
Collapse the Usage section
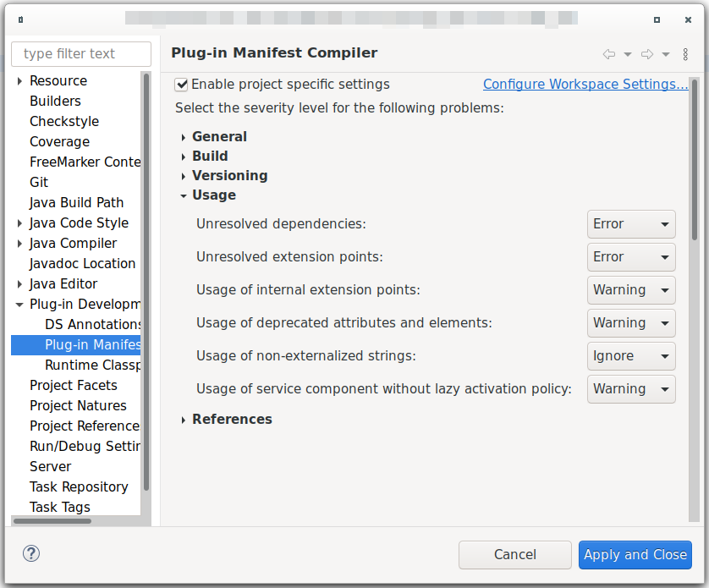pos(183,195)
